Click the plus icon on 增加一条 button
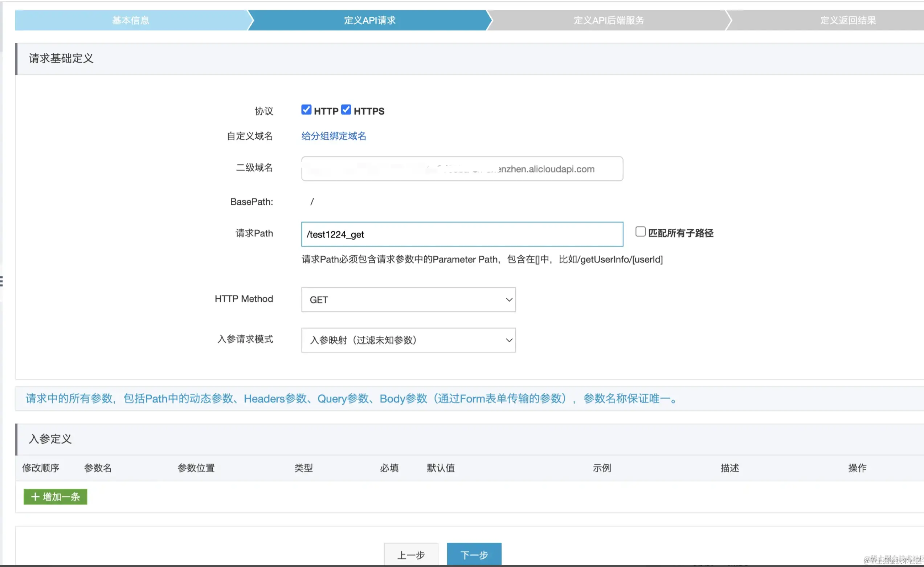The width and height of the screenshot is (924, 567). point(35,497)
